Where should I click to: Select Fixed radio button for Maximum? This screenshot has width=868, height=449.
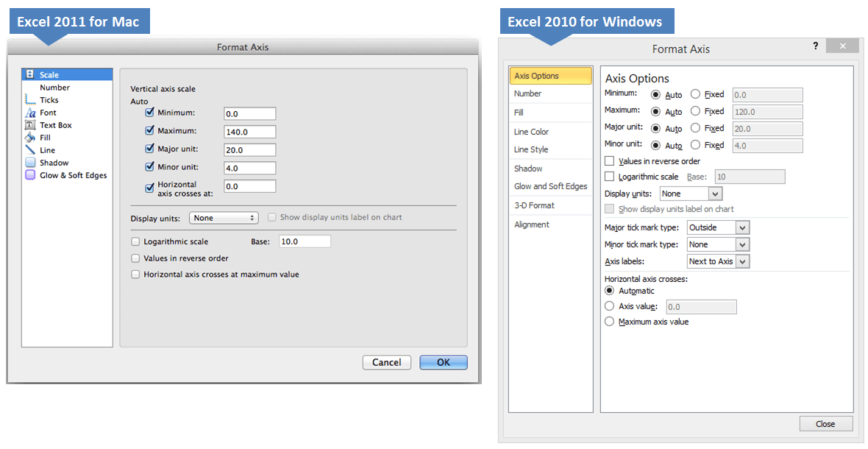(695, 111)
